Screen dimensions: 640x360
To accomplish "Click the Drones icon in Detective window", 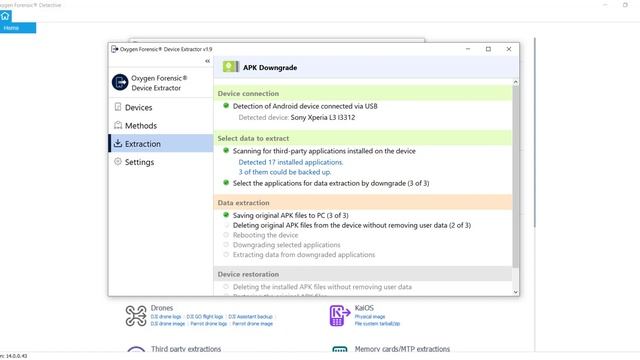I will click(136, 316).
